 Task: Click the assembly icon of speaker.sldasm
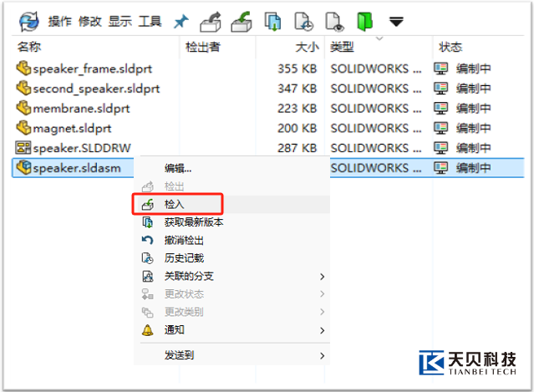click(x=23, y=167)
